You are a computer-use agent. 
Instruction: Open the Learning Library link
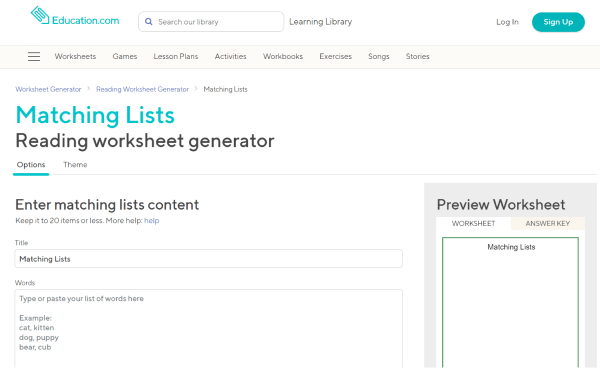[320, 22]
